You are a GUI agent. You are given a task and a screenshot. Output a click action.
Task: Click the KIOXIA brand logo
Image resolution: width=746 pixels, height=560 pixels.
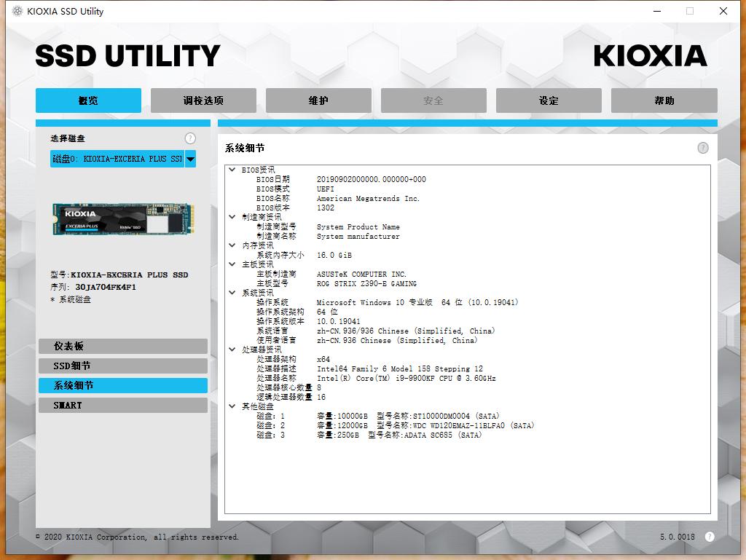(650, 56)
